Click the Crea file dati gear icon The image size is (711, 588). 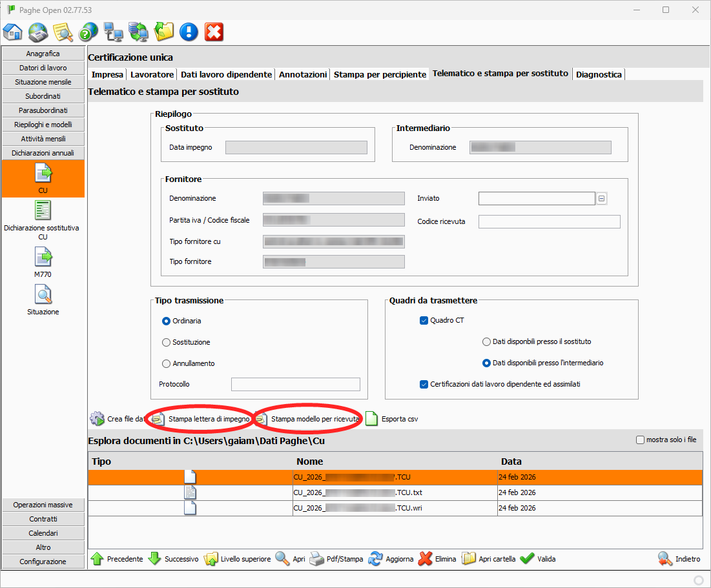(98, 419)
